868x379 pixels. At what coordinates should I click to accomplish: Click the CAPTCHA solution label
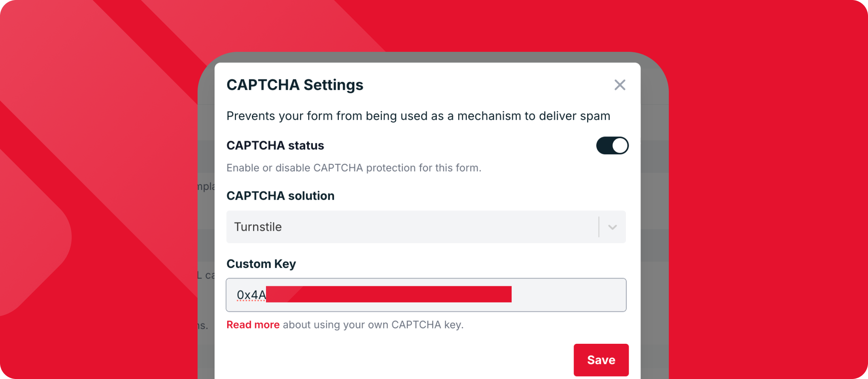pos(281,196)
